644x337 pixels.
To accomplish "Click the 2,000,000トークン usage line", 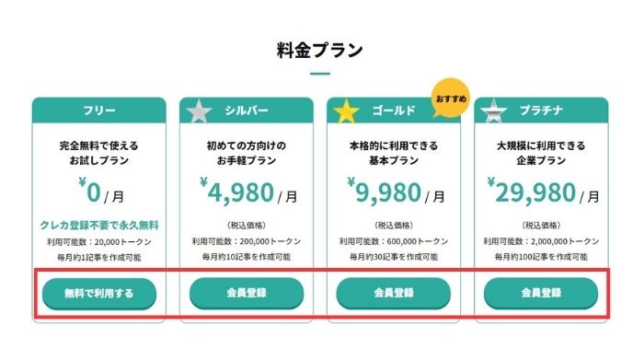I will [x=541, y=241].
